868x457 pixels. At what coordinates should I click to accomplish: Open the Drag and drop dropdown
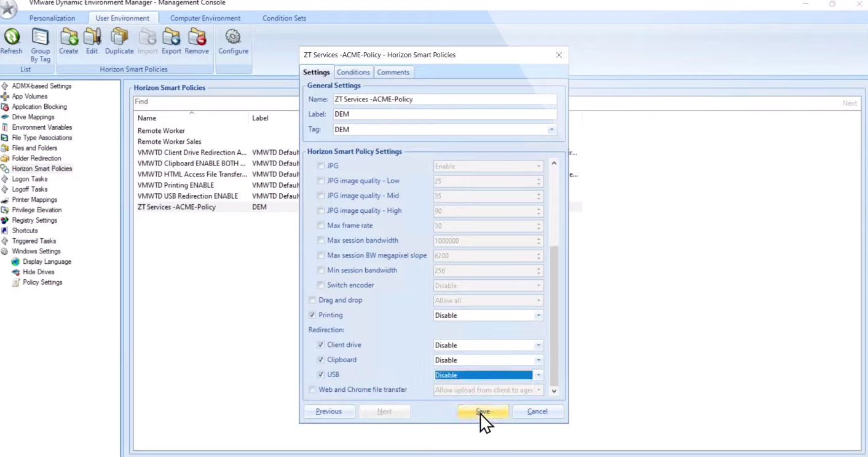[539, 301]
